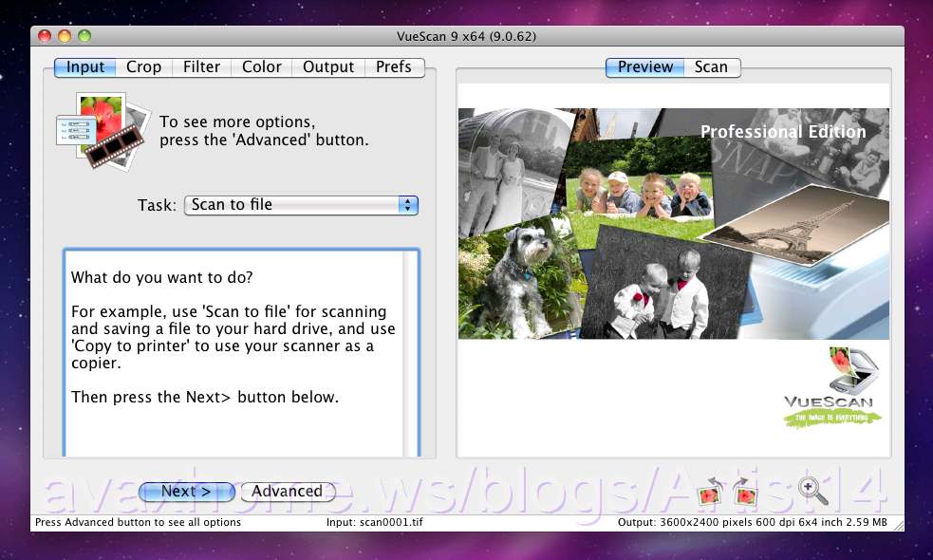The width and height of the screenshot is (933, 560).
Task: Click the Advanced button
Action: pyautogui.click(x=288, y=492)
